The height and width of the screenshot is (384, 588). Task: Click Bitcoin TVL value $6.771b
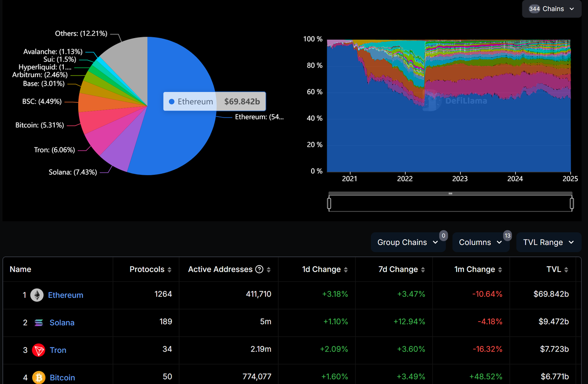pos(554,377)
